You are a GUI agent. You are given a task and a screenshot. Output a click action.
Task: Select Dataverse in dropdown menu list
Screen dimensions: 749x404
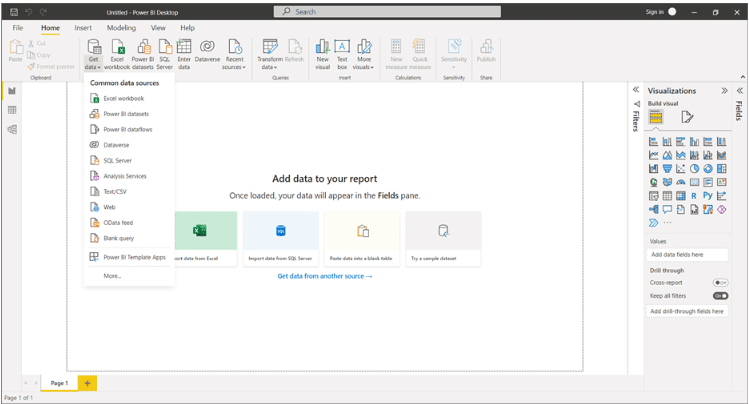128,145
